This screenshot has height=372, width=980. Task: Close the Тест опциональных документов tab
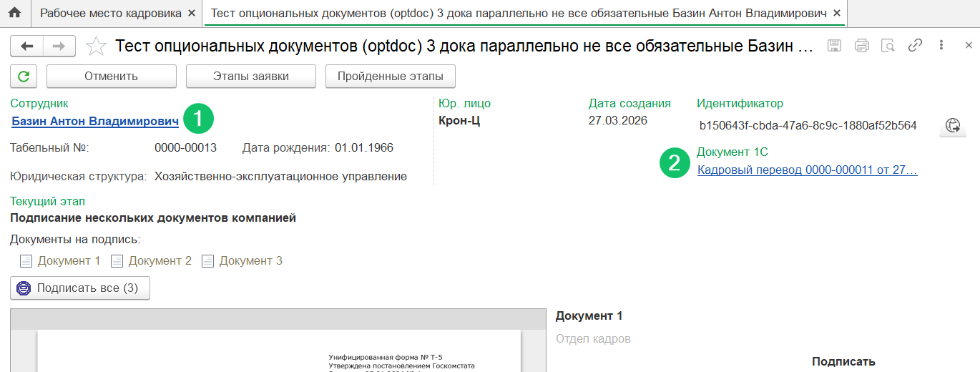836,14
